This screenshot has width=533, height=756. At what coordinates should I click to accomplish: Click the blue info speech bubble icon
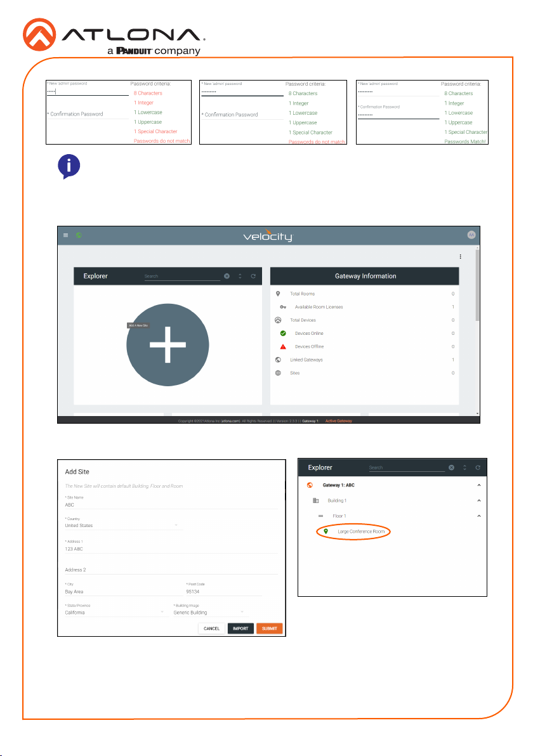[x=69, y=167]
